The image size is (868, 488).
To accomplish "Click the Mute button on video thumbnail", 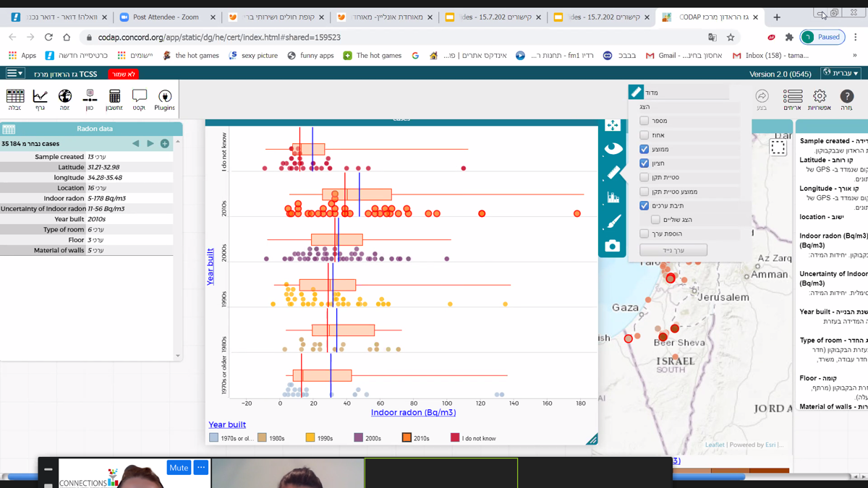I will tap(179, 468).
